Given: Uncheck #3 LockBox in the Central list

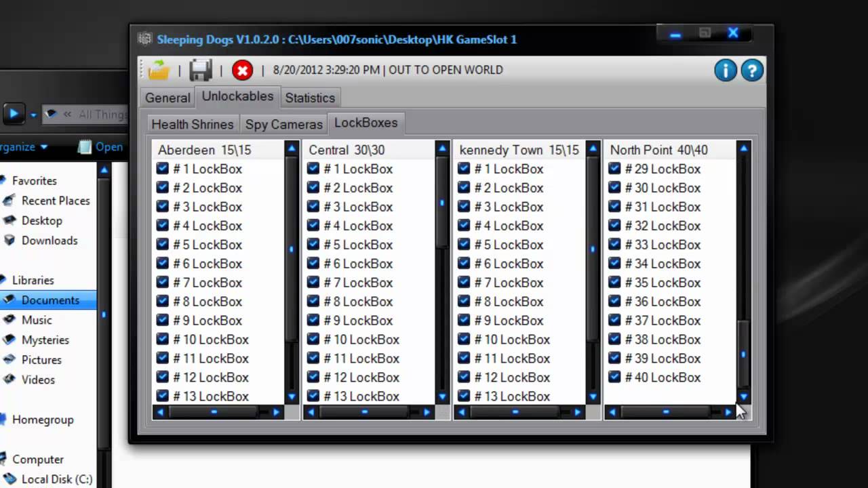Looking at the screenshot, I should coord(313,207).
